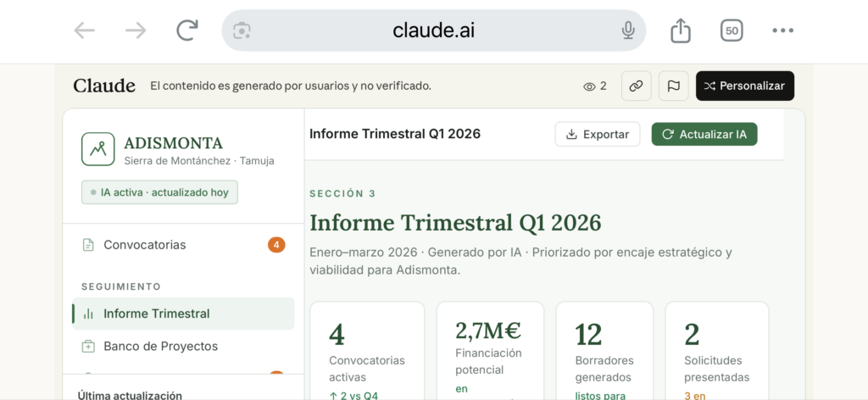Click the claude.ai address bar
868x400 pixels.
(x=433, y=31)
